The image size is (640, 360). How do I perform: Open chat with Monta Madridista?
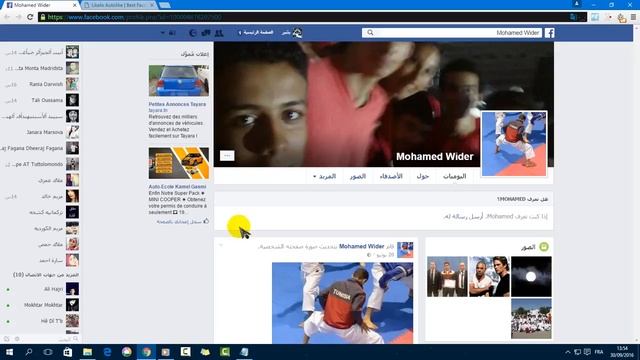pyautogui.click(x=40, y=68)
